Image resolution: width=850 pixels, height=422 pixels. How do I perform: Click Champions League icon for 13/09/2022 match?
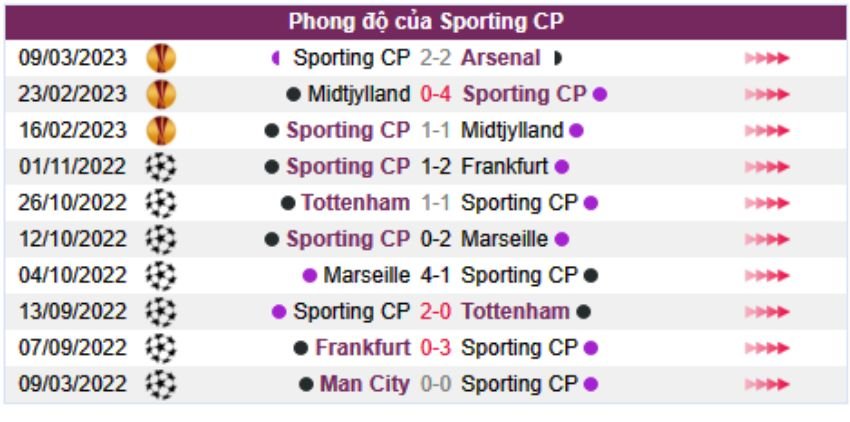coord(160,311)
